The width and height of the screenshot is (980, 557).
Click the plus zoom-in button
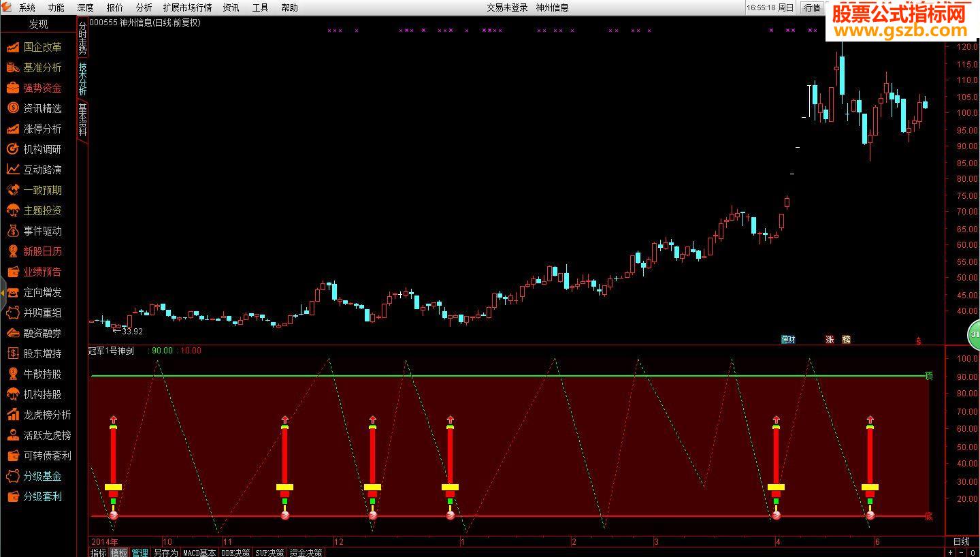951,552
